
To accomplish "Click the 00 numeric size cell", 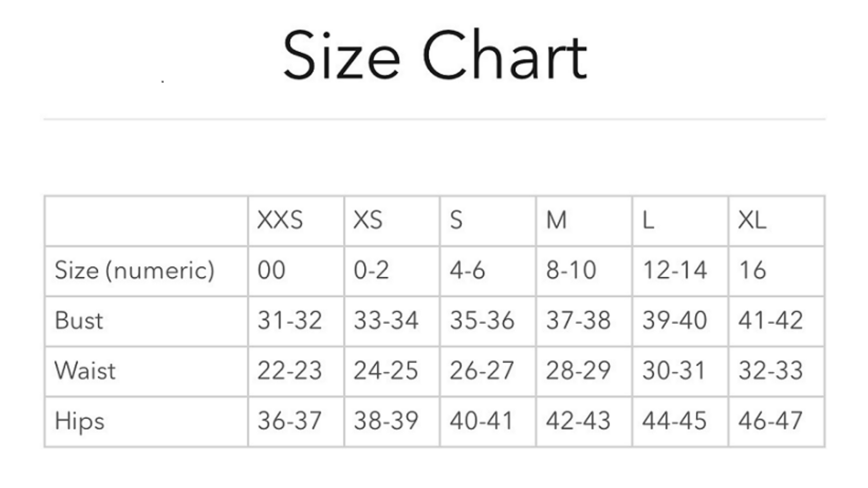I will point(271,270).
